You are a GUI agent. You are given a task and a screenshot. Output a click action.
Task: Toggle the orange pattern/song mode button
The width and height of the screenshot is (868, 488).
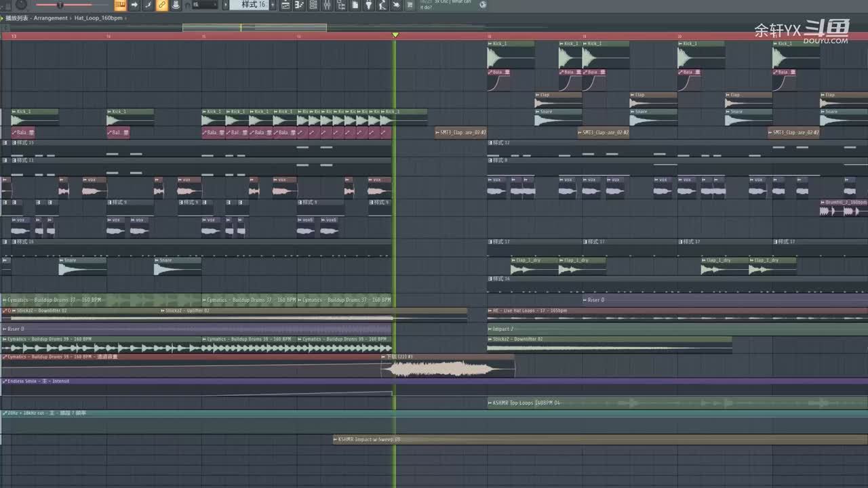click(x=120, y=5)
